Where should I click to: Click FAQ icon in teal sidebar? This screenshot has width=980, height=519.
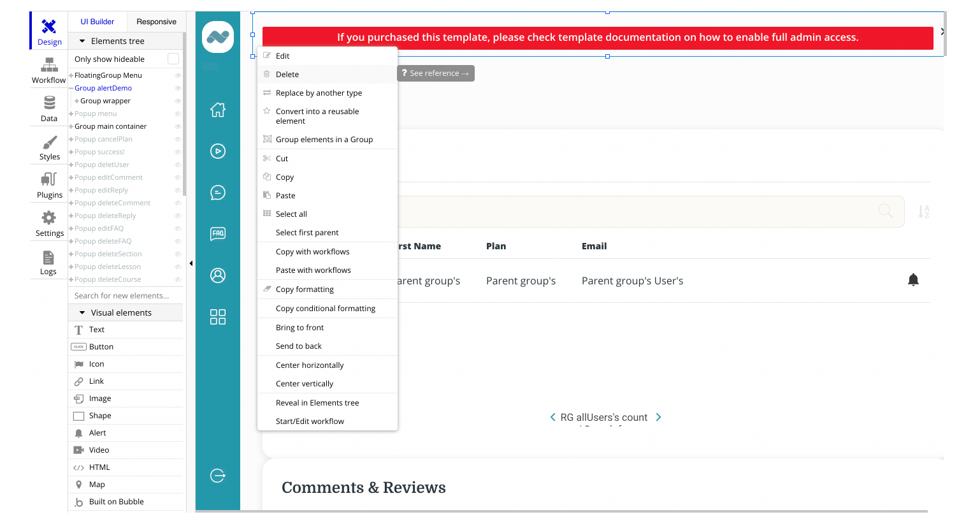(218, 234)
